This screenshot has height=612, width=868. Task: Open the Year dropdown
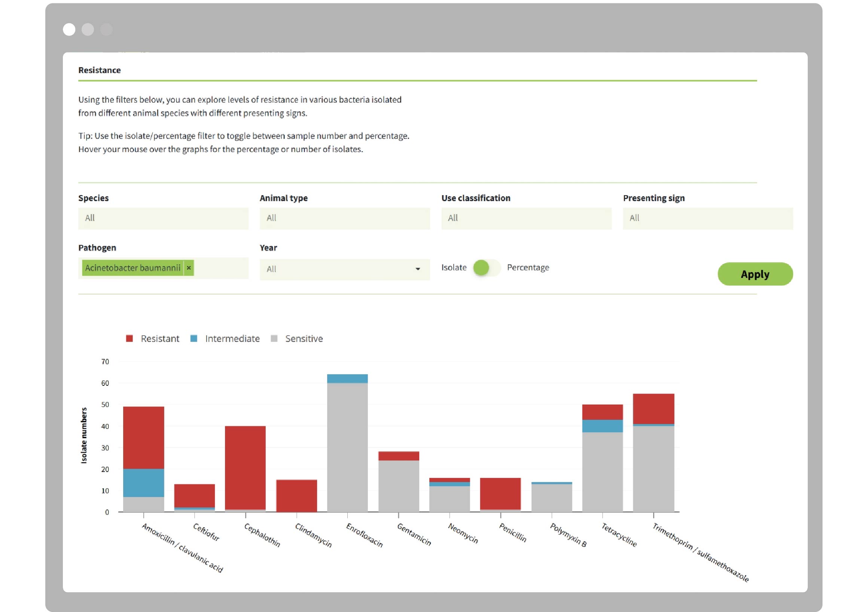point(344,269)
